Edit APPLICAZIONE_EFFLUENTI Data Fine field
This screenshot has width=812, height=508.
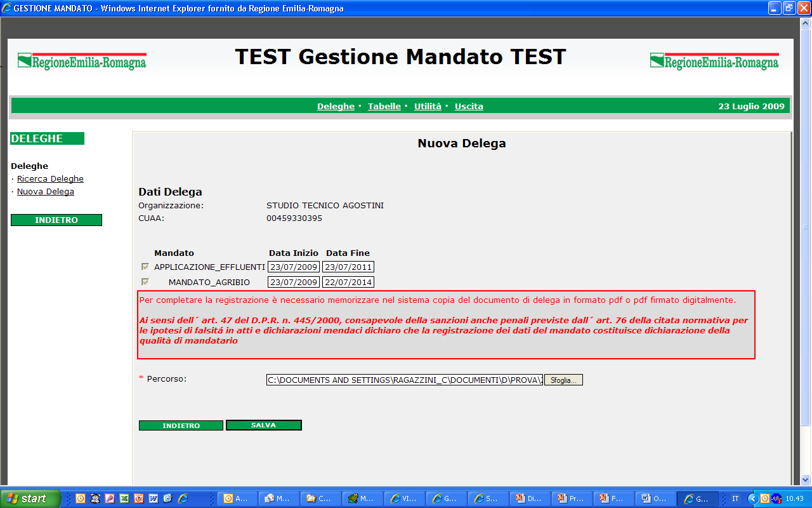click(x=348, y=267)
